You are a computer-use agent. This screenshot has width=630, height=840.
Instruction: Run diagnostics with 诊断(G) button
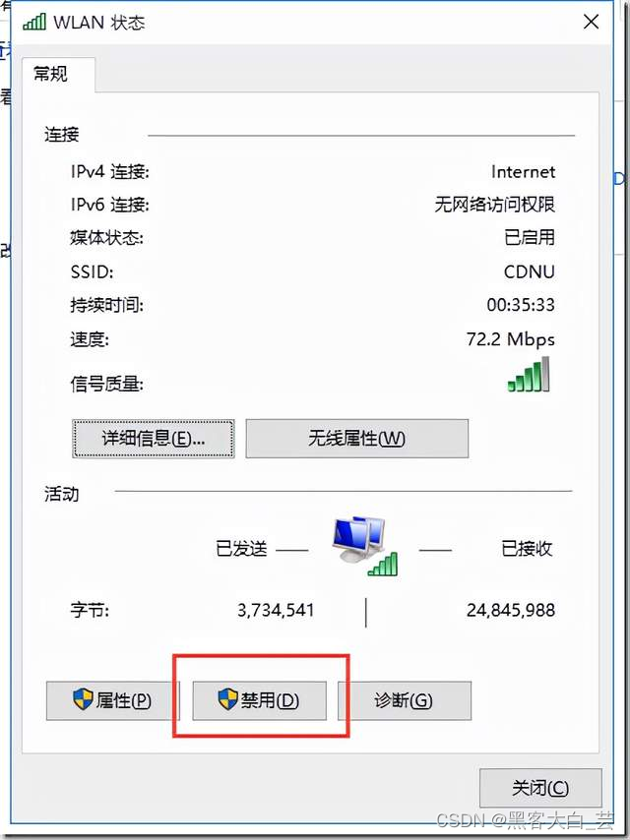pos(405,700)
